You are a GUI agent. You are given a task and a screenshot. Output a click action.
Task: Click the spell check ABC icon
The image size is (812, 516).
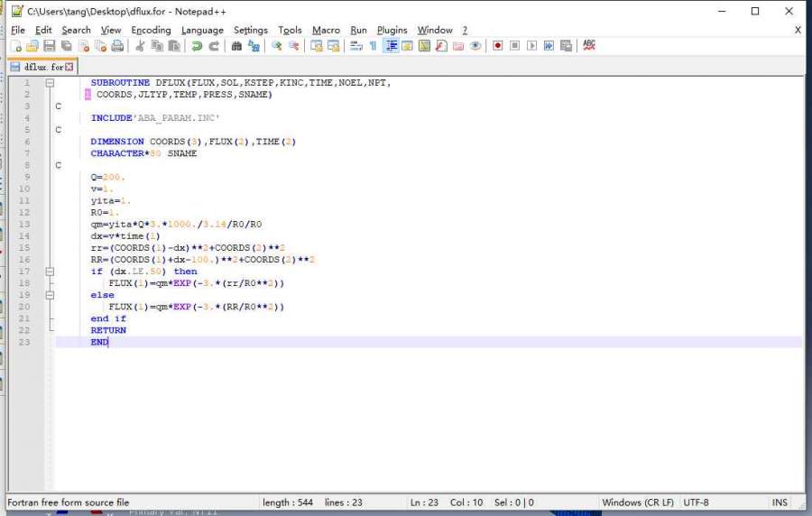coord(589,45)
